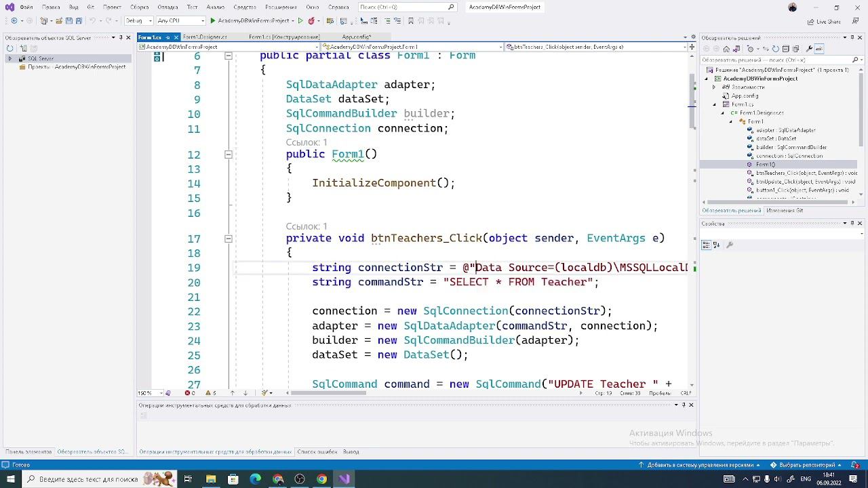Image resolution: width=868 pixels, height=488 pixels.
Task: Click the Hot Reload flame icon
Action: pyautogui.click(x=311, y=21)
